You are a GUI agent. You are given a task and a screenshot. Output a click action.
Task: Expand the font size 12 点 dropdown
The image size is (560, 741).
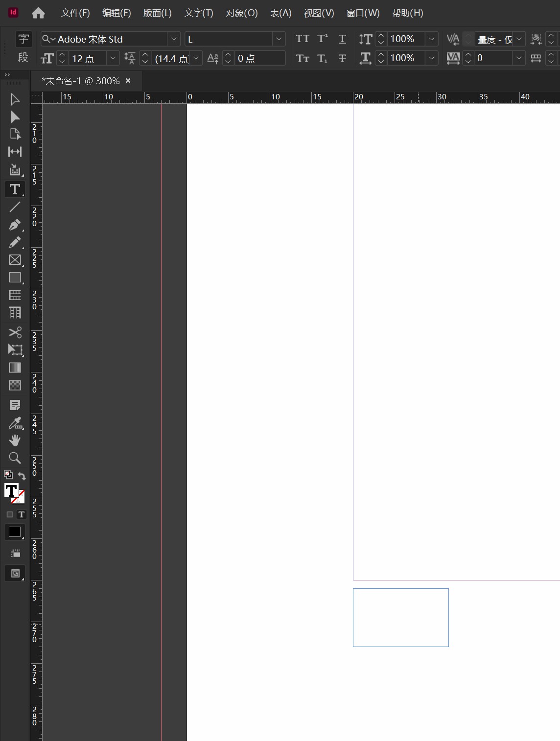[x=113, y=58]
